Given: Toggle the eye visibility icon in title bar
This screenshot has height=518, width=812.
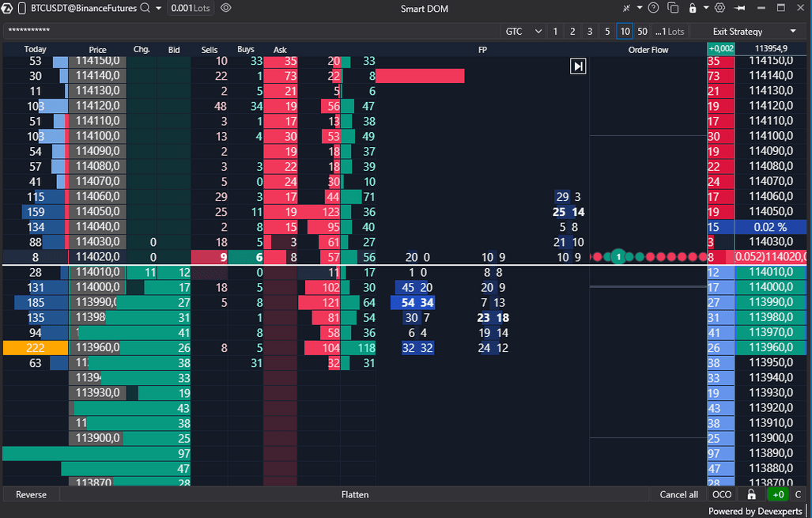Looking at the screenshot, I should [x=226, y=8].
